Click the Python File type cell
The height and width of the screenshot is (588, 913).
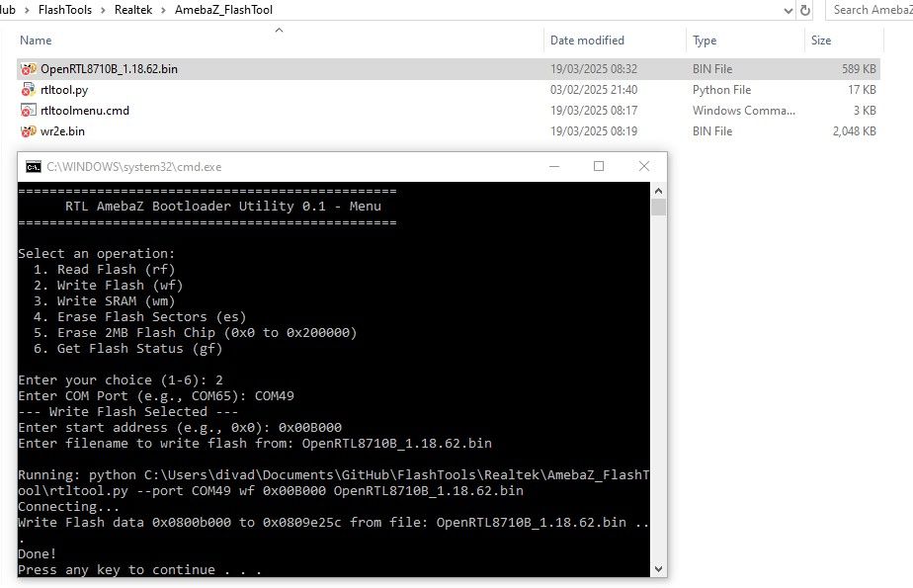(721, 90)
